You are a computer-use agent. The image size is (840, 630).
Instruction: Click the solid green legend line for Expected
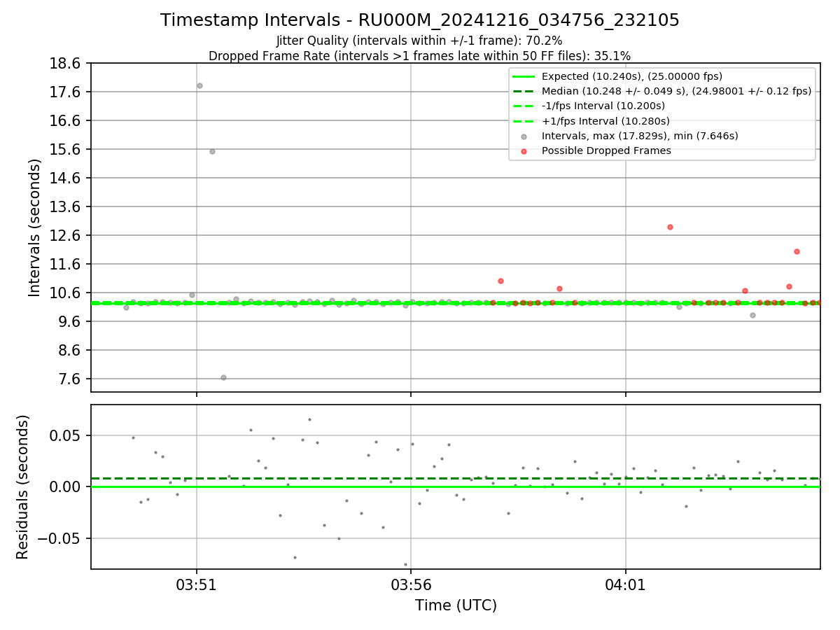pos(524,77)
